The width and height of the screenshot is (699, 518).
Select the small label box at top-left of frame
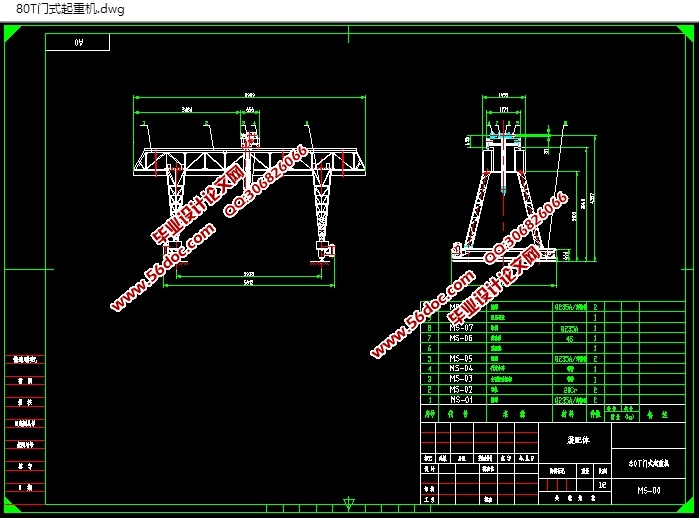(x=78, y=42)
